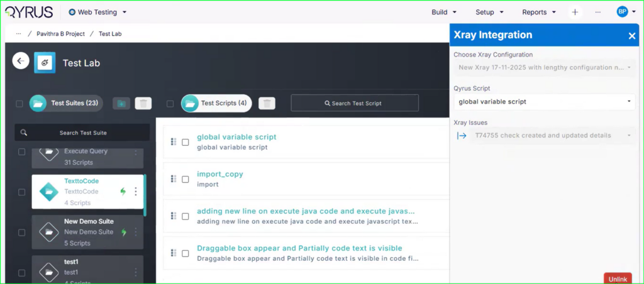Go back using the arrow button
The height and width of the screenshot is (284, 644).
tap(21, 61)
